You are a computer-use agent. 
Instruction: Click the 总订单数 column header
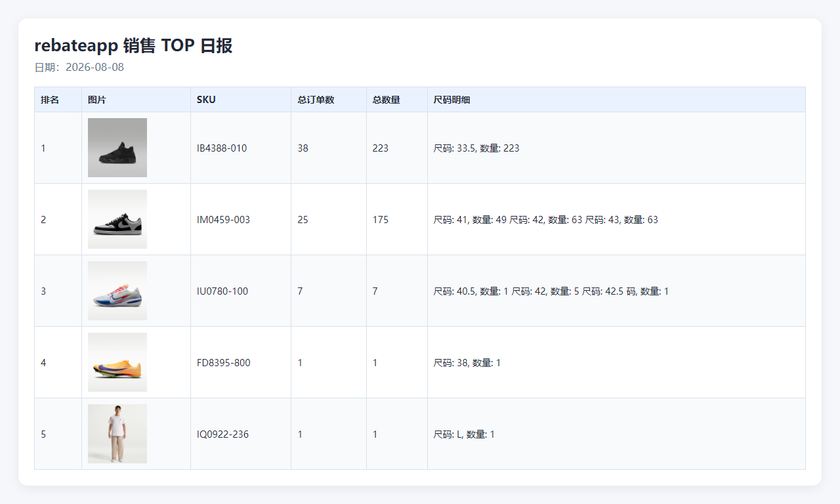coord(316,100)
